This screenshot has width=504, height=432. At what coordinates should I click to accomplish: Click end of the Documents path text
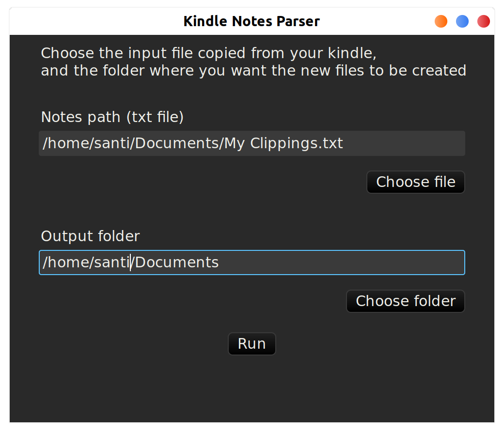(218, 262)
